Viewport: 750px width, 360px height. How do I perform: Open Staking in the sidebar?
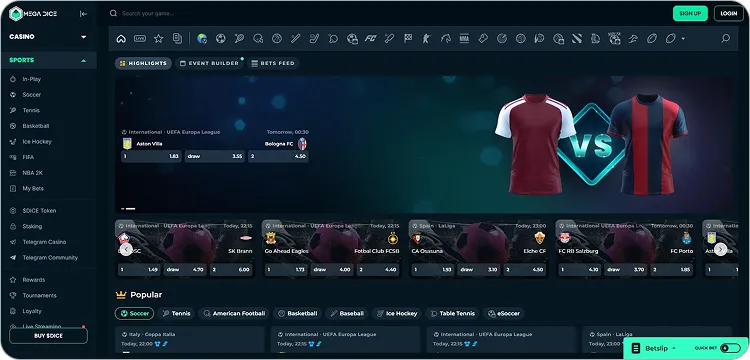pos(32,227)
